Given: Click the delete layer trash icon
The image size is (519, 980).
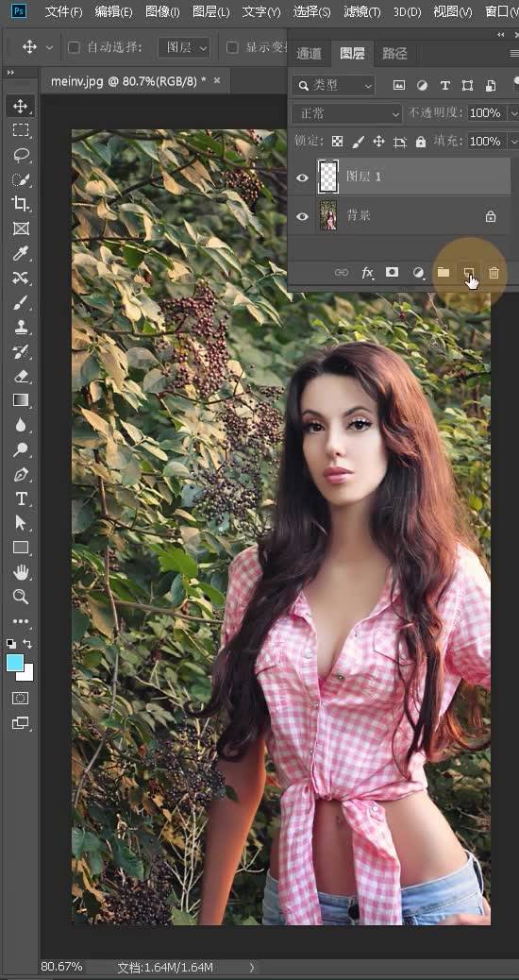Looking at the screenshot, I should pos(494,273).
